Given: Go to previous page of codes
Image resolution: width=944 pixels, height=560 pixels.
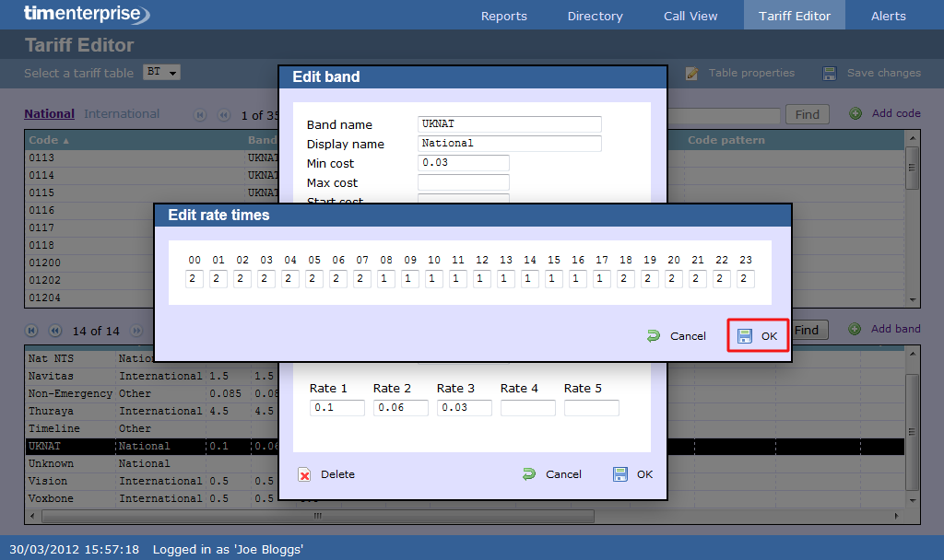Looking at the screenshot, I should tap(224, 114).
